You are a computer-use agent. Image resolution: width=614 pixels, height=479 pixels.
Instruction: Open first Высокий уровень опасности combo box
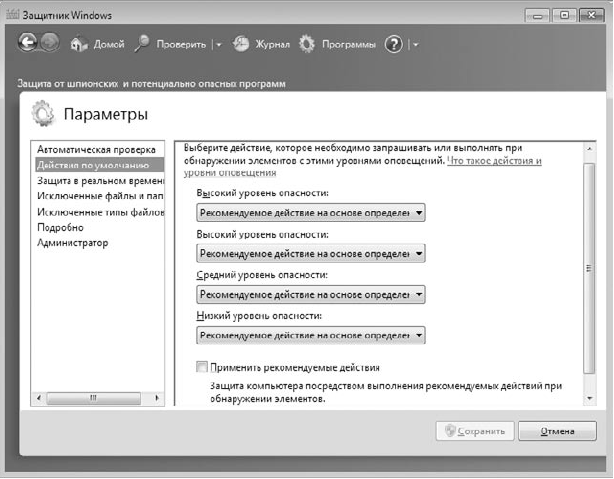coord(311,213)
